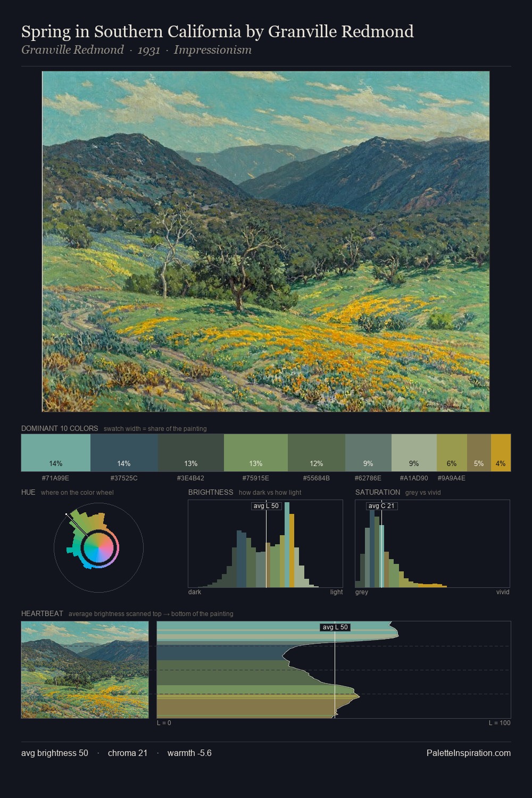Viewport: 532px width, 798px height.
Task: Click the hex code #A1AD90
Action: coord(414,478)
